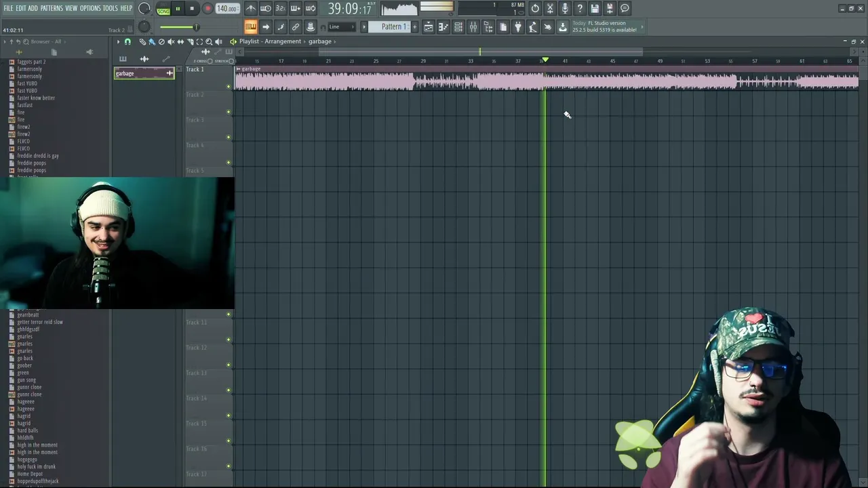
Task: Open the Piano roll view button
Action: click(443, 27)
